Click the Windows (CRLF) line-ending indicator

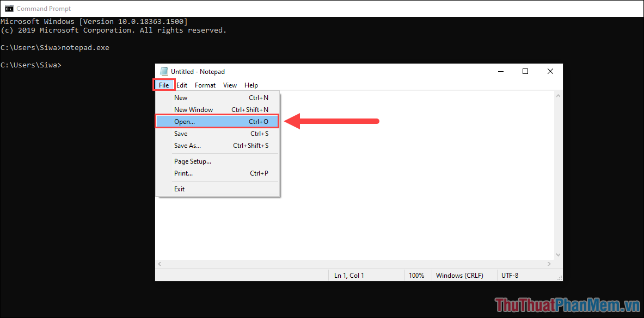(x=459, y=275)
